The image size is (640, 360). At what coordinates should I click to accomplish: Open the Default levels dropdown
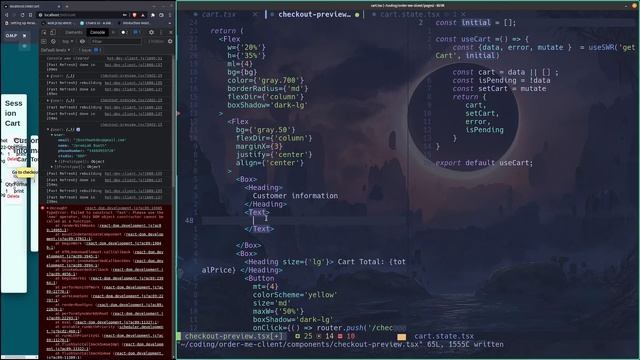pyautogui.click(x=56, y=50)
